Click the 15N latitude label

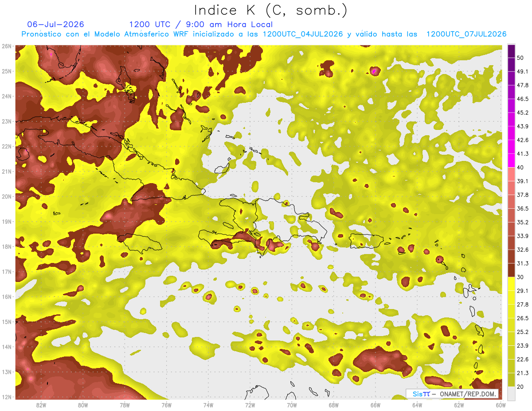(x=7, y=321)
